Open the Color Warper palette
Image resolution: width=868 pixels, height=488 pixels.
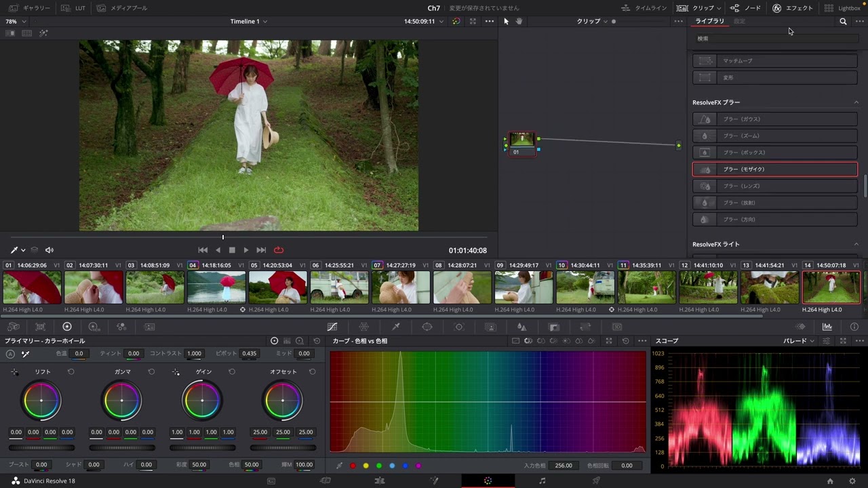[x=364, y=327]
